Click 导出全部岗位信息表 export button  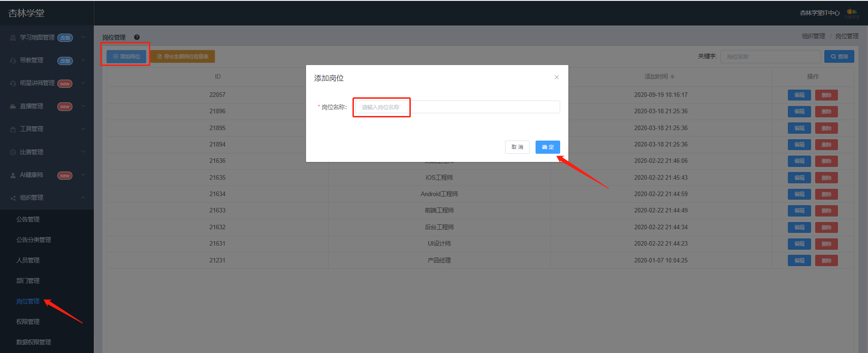183,56
